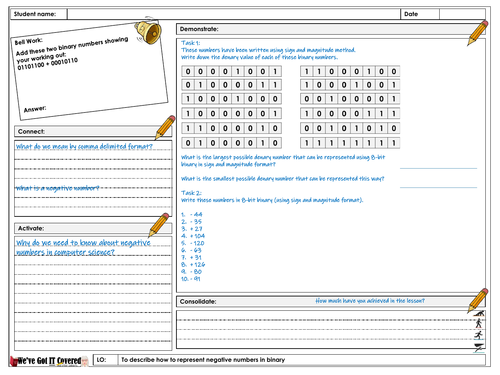Viewport: 500px width, 375px height.
Task: Click the finish line figure icon
Action: pos(479,347)
